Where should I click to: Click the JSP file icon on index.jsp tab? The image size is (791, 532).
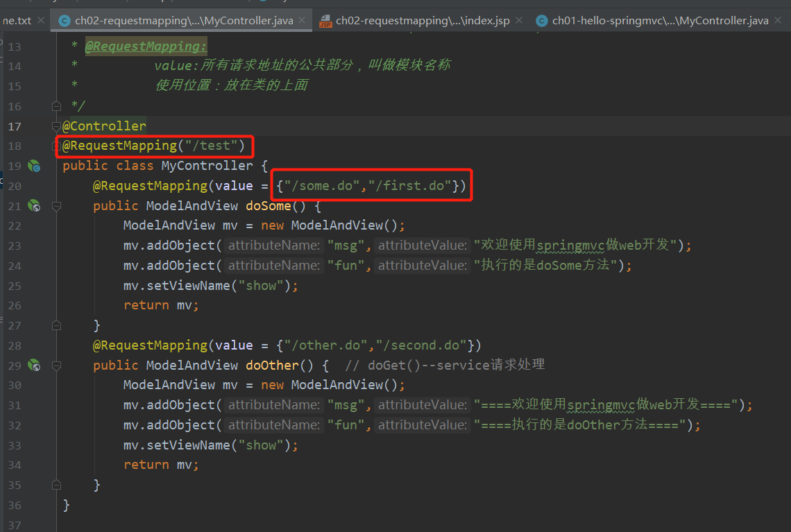325,21
